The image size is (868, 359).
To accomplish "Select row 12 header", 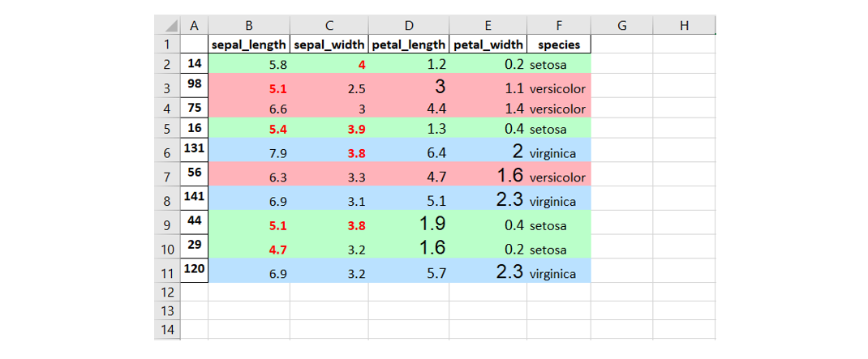I will [x=166, y=292].
